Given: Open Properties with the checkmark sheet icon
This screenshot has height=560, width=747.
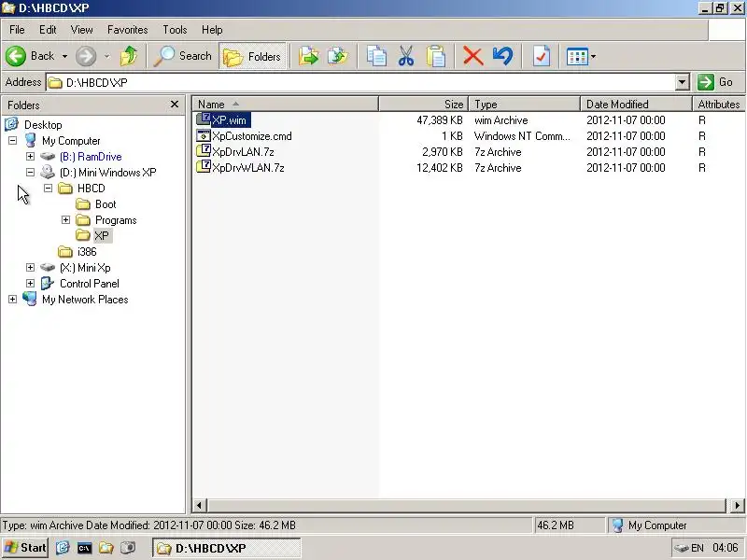Looking at the screenshot, I should pos(542,56).
